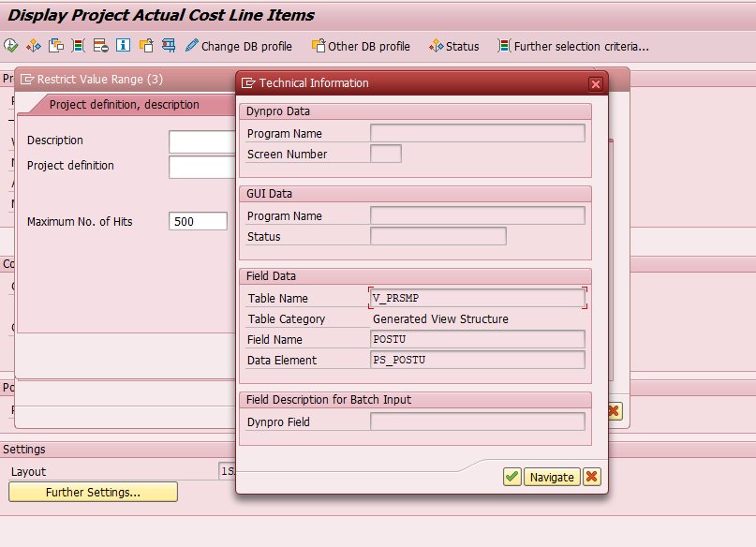Confirm with the green checkmark icon

[511, 477]
